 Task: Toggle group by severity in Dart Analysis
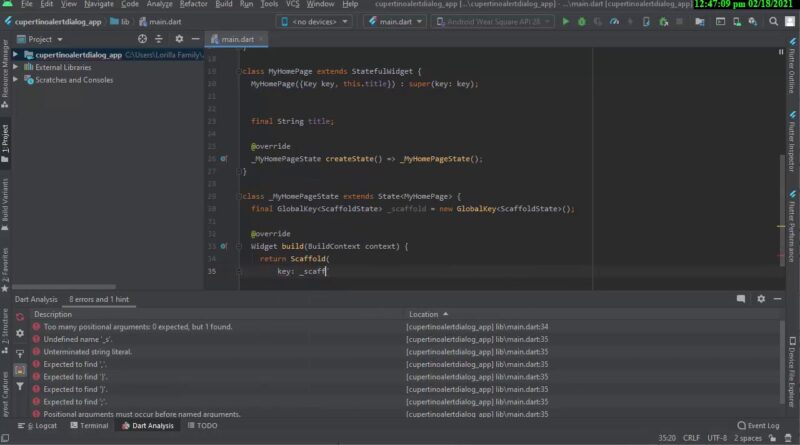[20, 370]
